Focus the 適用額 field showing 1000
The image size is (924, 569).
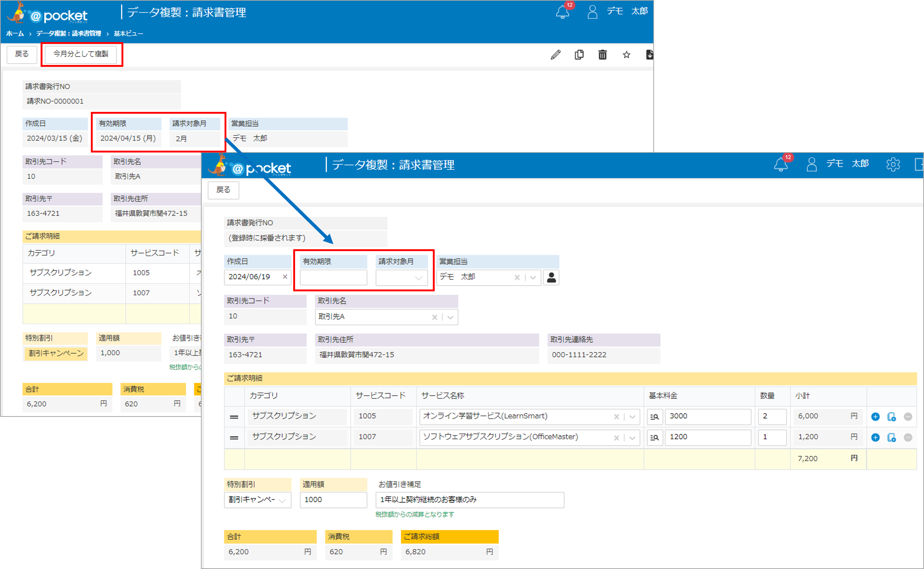click(333, 500)
